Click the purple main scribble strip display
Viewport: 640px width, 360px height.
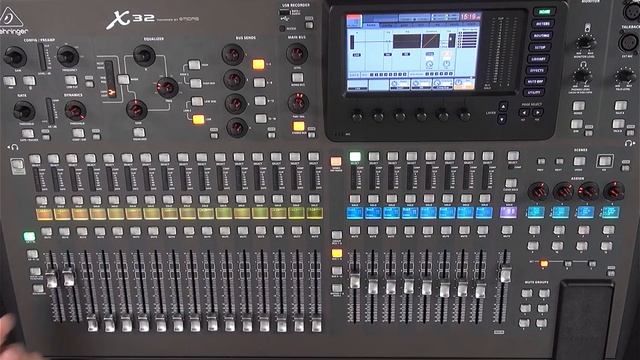pyautogui.click(x=508, y=212)
